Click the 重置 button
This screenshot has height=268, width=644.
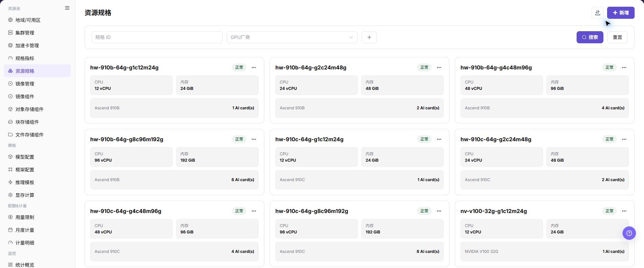pyautogui.click(x=617, y=37)
